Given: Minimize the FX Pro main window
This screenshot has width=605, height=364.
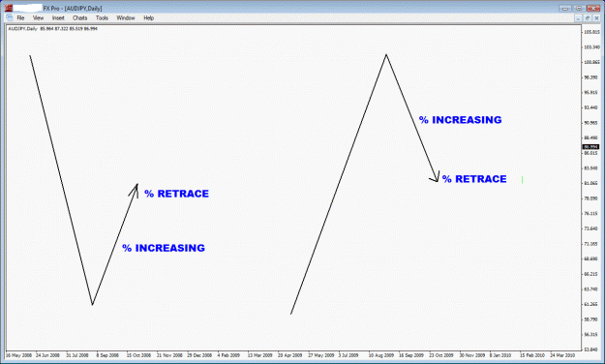Looking at the screenshot, I should click(x=565, y=8).
